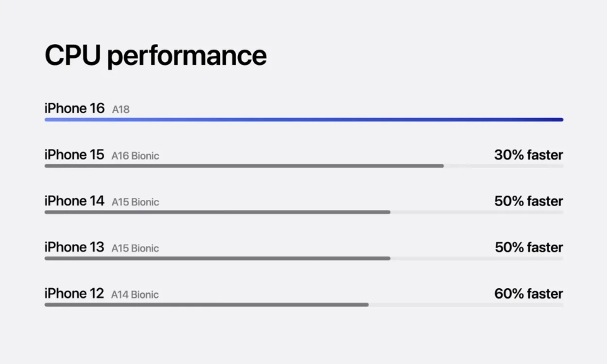This screenshot has height=364, width=607.
Task: Click the "30% faster" text
Action: coord(528,155)
